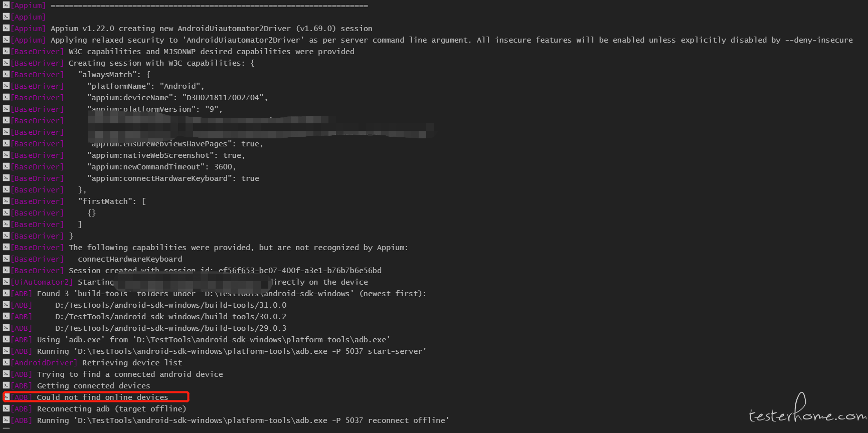The width and height of the screenshot is (868, 433).
Task: Click the "platformName": "Android" capability text
Action: [x=145, y=86]
